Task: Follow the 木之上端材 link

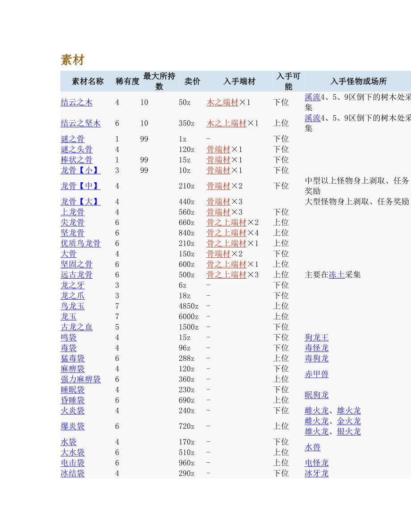Action: (x=226, y=123)
